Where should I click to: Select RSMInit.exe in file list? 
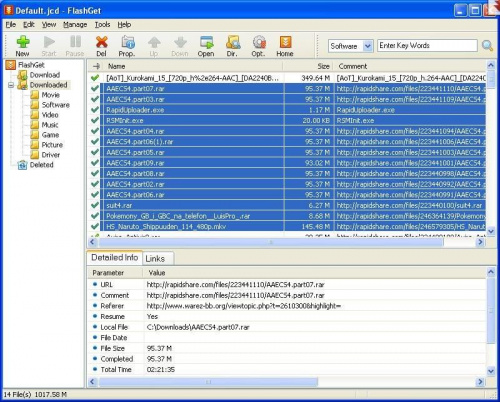pyautogui.click(x=287, y=120)
